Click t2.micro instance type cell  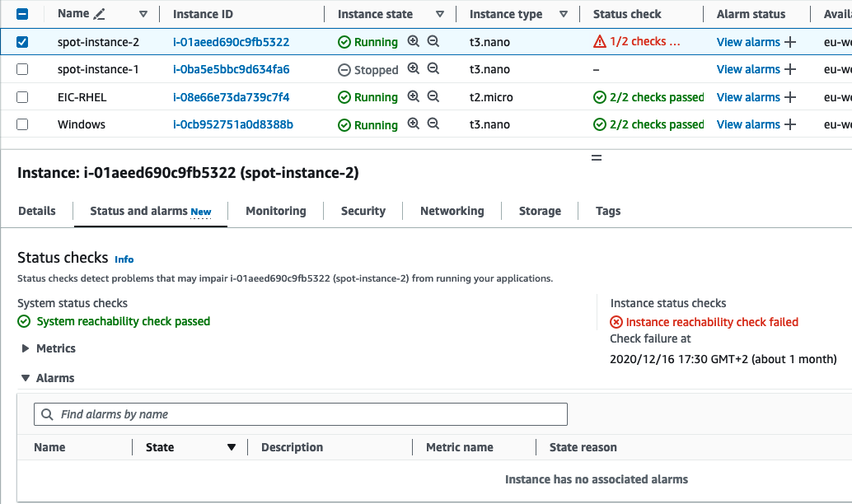point(491,97)
